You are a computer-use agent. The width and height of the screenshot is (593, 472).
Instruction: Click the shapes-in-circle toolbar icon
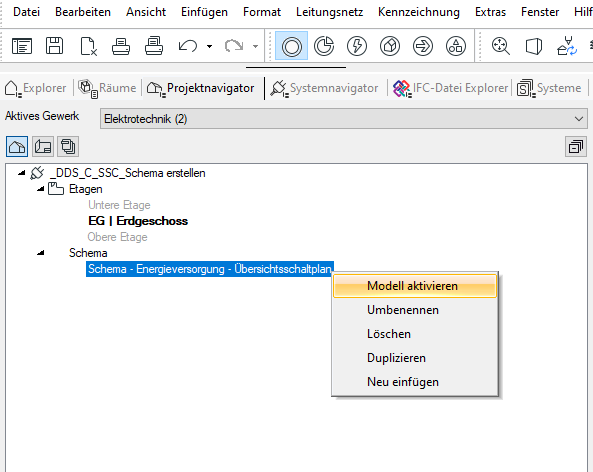(x=456, y=46)
